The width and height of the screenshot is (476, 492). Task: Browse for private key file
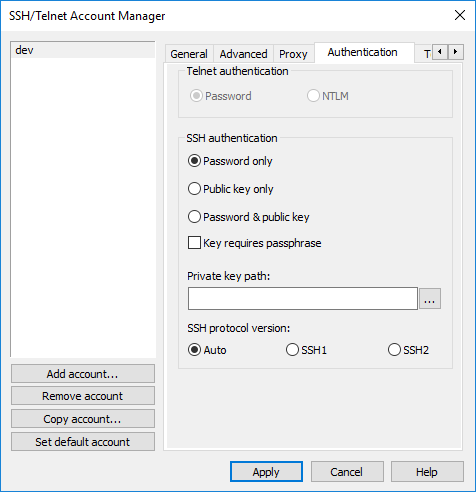(x=430, y=299)
